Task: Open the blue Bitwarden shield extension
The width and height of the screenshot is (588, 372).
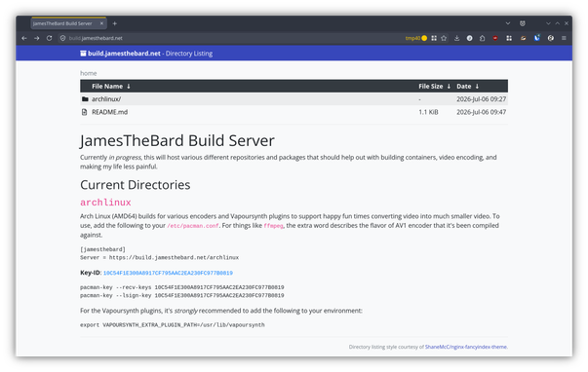Action: (537, 38)
